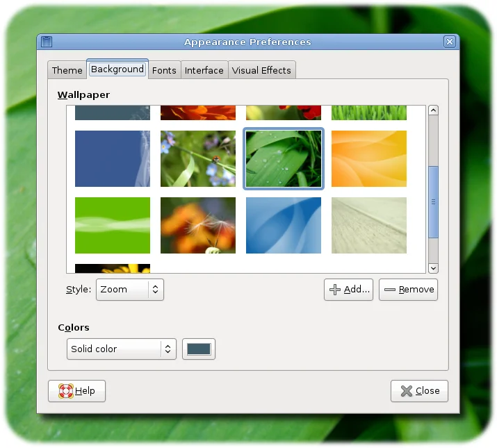497x448 pixels.
Task: Open the Visual Effects tab
Action: pos(261,70)
